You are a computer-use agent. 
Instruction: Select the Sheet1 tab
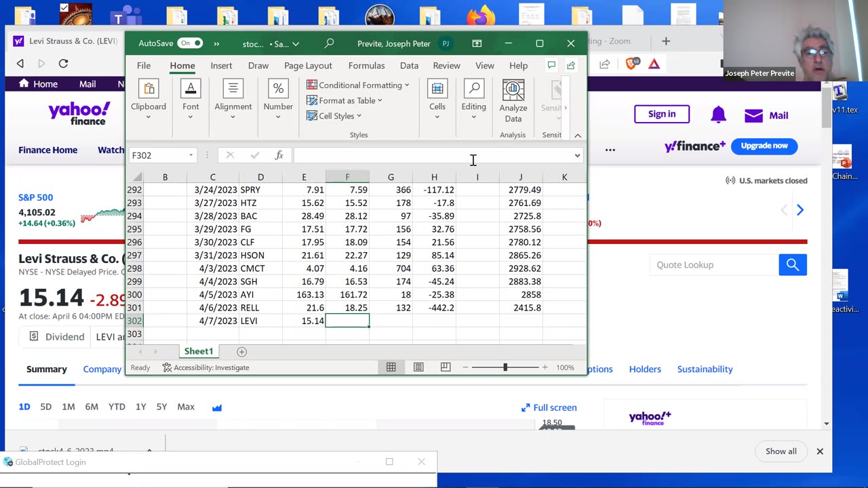pyautogui.click(x=199, y=351)
